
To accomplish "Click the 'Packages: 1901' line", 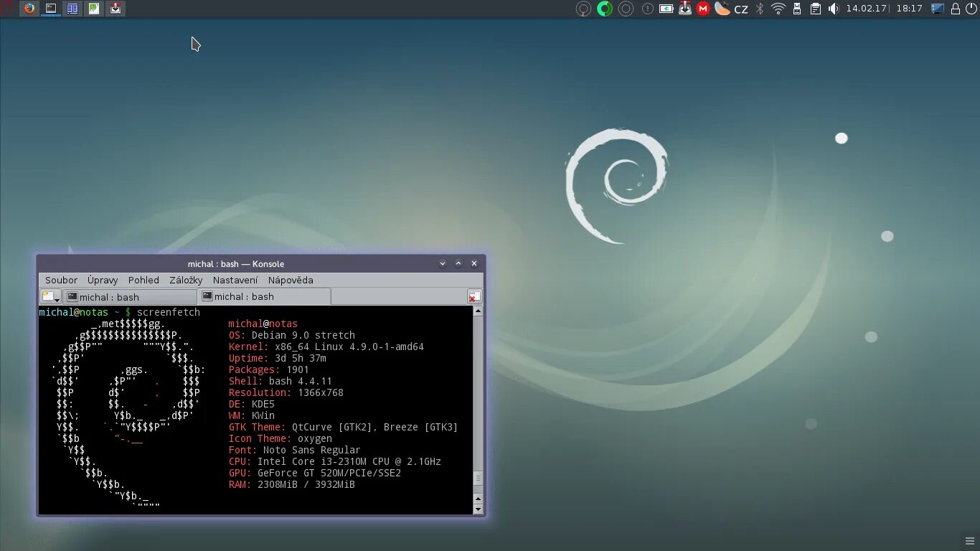I will (269, 369).
